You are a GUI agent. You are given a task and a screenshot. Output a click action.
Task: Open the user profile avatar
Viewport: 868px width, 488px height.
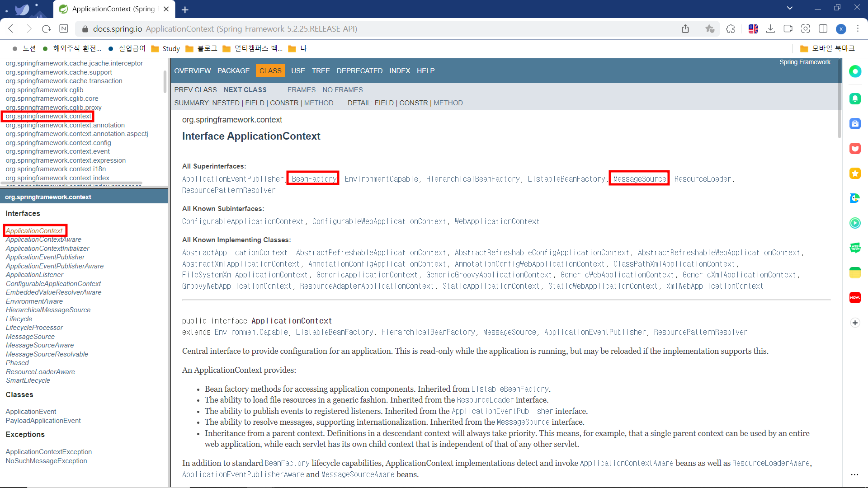(841, 29)
